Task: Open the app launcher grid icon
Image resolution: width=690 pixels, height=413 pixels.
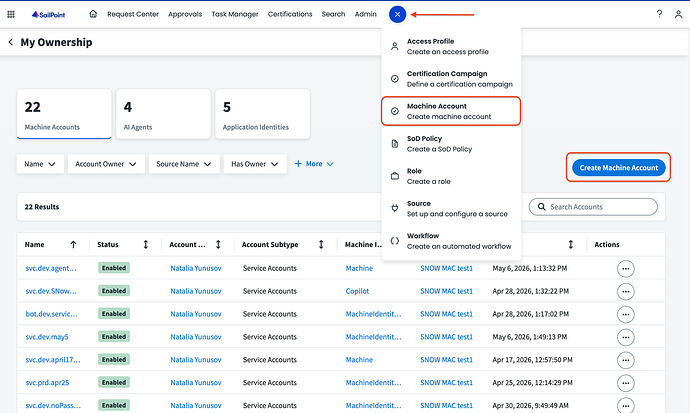Action: click(11, 15)
